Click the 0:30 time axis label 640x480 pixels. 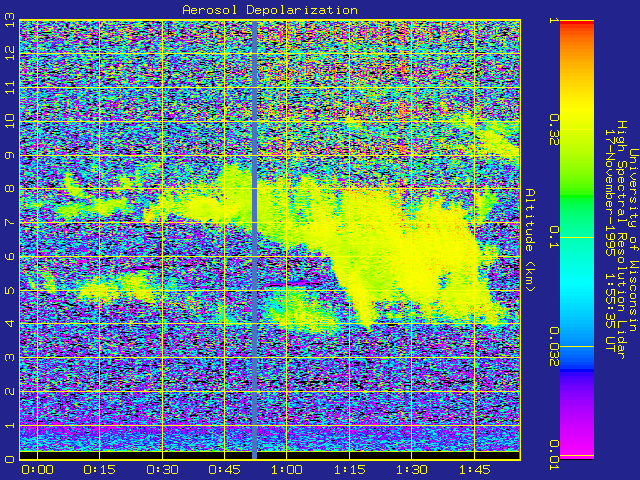click(162, 470)
